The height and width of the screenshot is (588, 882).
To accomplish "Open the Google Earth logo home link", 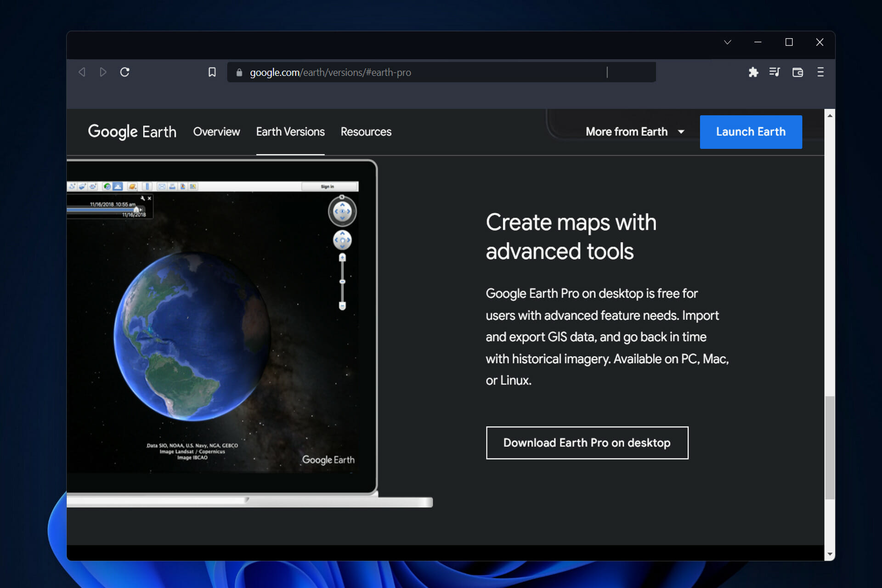I will (x=132, y=132).
